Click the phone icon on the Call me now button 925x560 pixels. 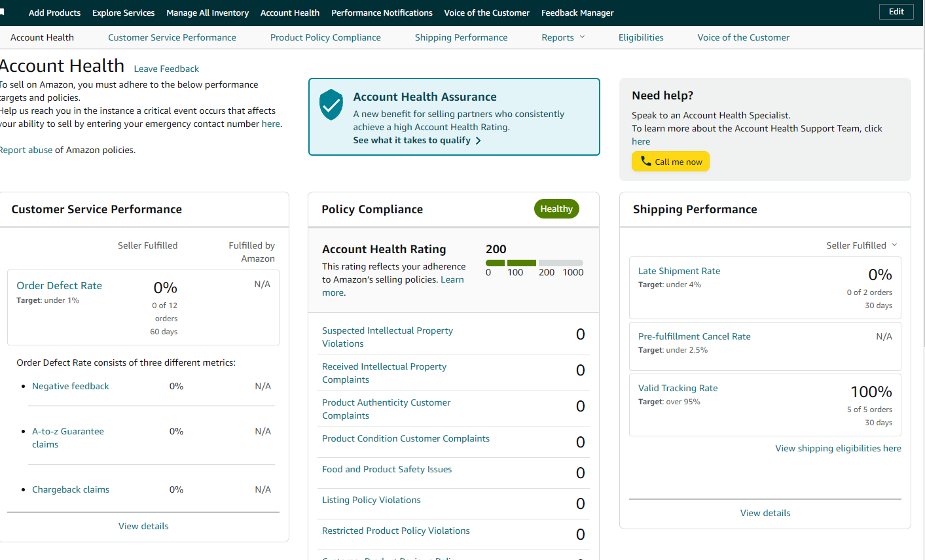(x=645, y=161)
